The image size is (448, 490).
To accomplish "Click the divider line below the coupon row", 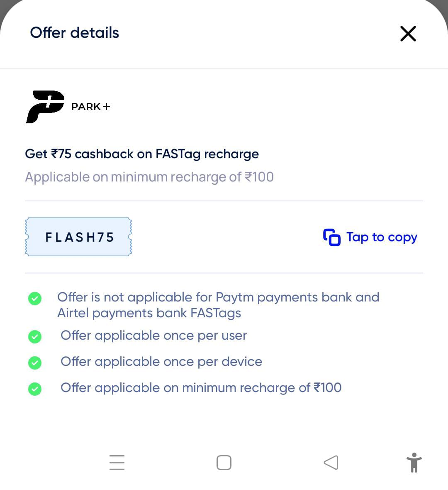I will (224, 273).
